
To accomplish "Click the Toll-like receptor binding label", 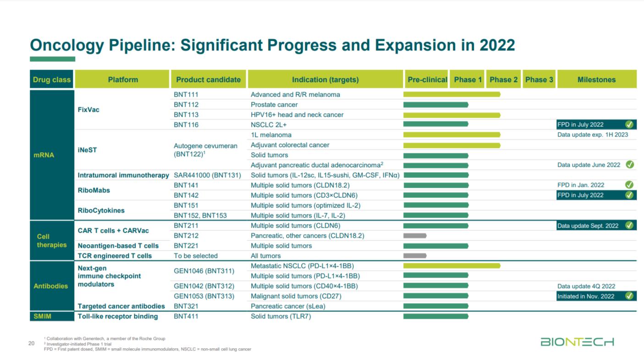I will point(118,316).
